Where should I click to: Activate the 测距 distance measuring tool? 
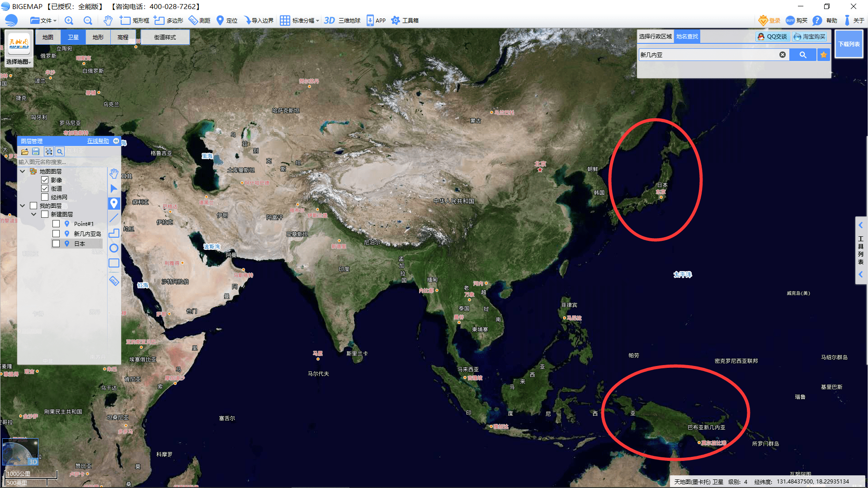coord(199,20)
